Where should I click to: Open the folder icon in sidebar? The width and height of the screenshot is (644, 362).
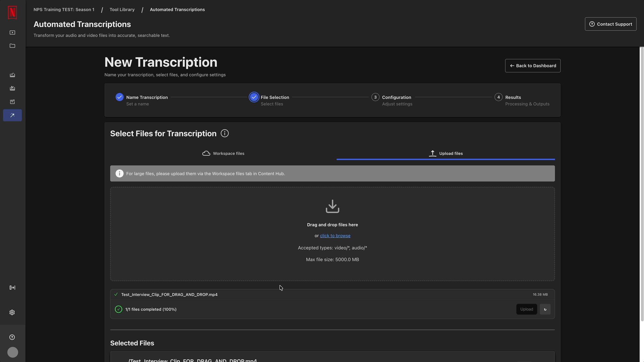click(x=12, y=46)
